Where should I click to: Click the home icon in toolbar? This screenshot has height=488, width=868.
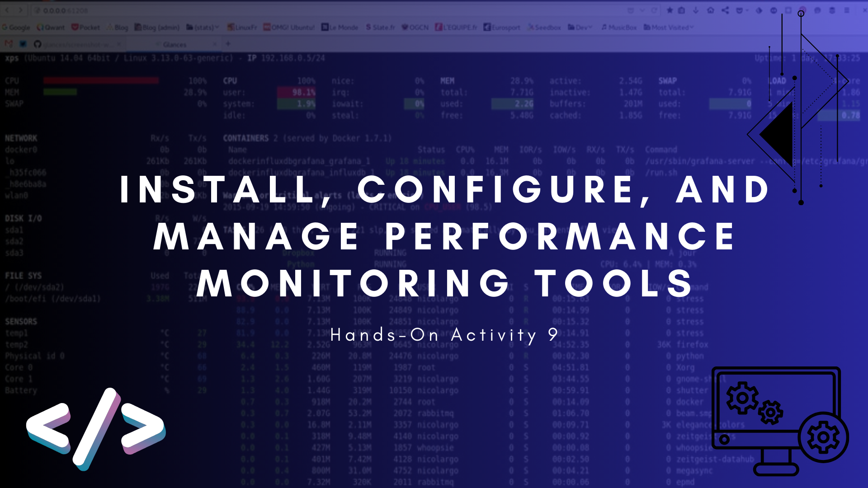point(711,10)
